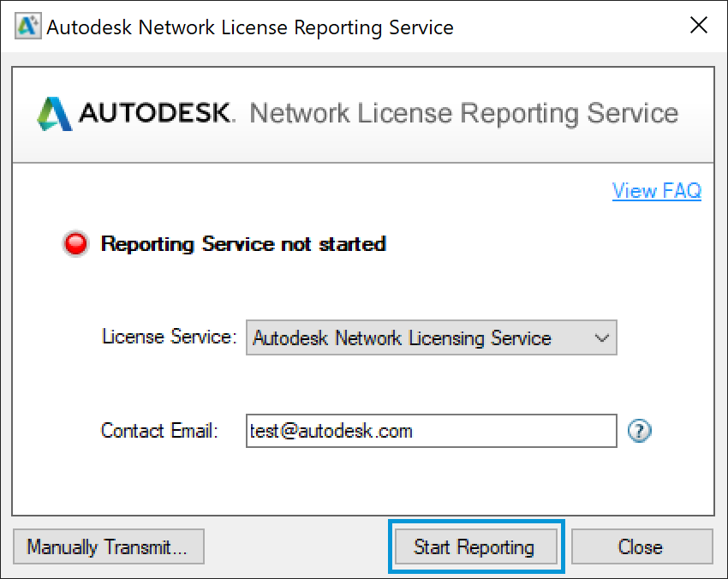Open the View FAQ link

click(656, 190)
